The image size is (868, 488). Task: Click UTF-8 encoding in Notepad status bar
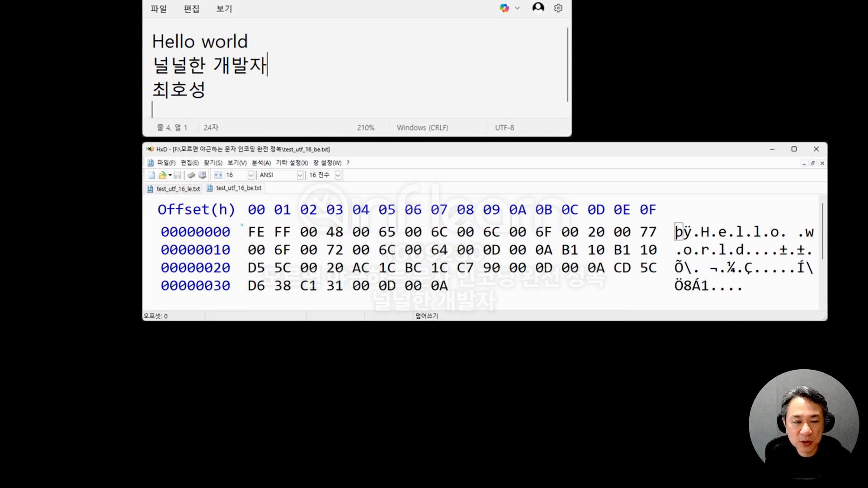pos(504,127)
